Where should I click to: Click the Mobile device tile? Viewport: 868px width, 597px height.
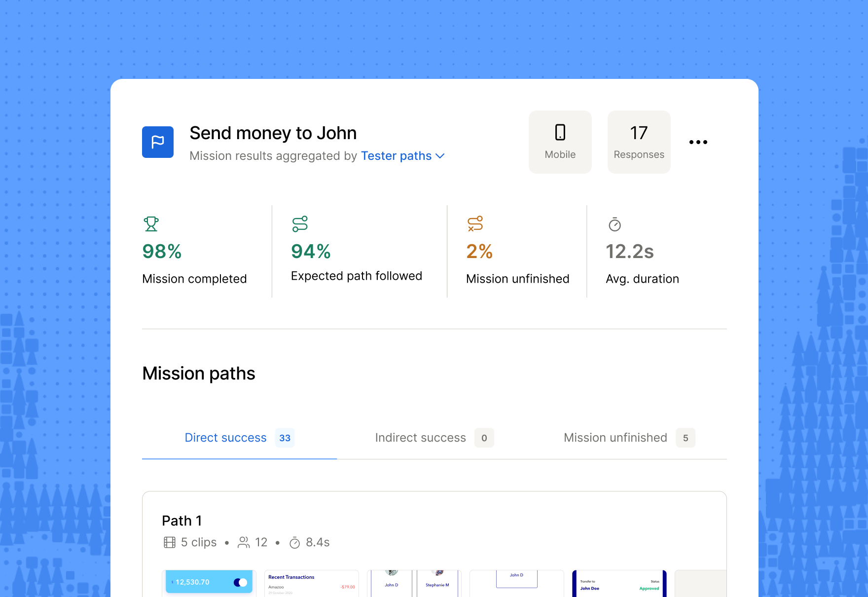pyautogui.click(x=560, y=142)
